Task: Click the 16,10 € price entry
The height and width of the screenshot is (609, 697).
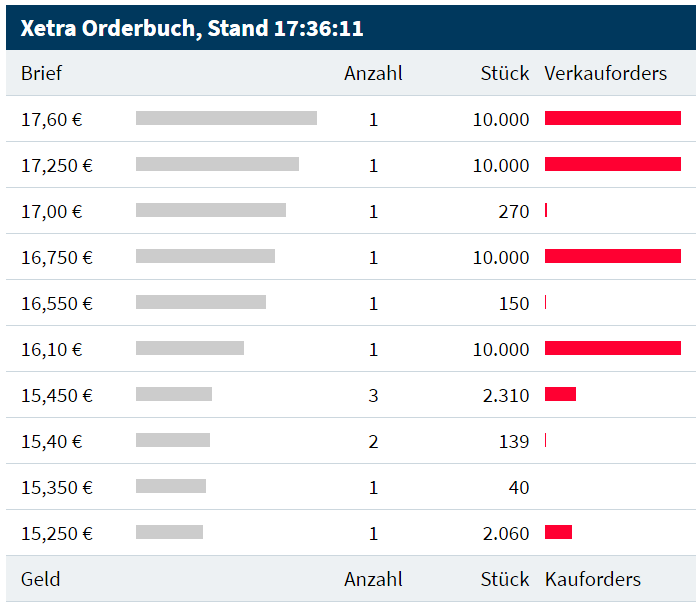Action: tap(52, 349)
